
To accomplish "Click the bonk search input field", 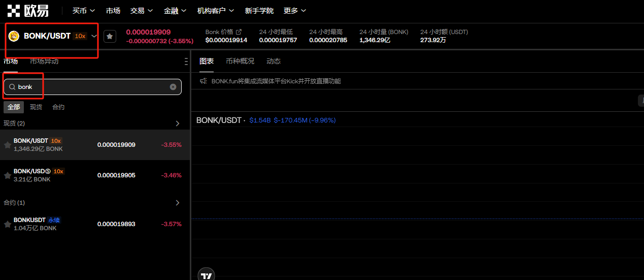I will click(92, 87).
